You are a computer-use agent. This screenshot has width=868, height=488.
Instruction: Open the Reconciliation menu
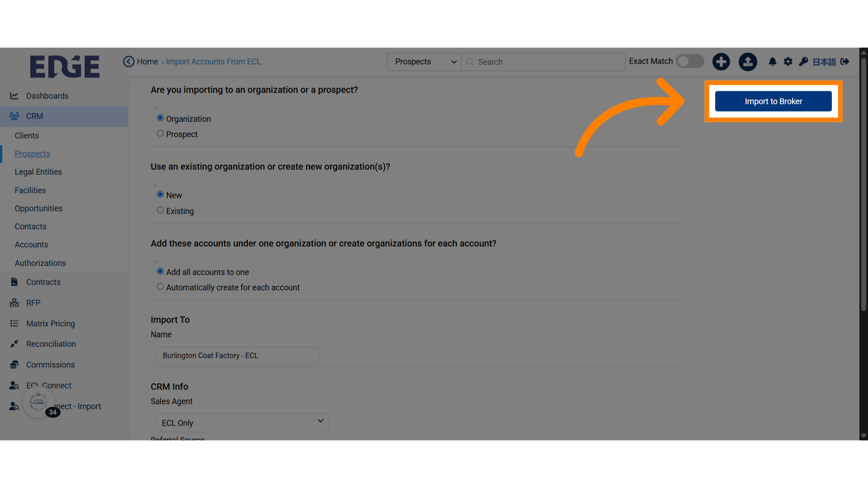(x=51, y=344)
